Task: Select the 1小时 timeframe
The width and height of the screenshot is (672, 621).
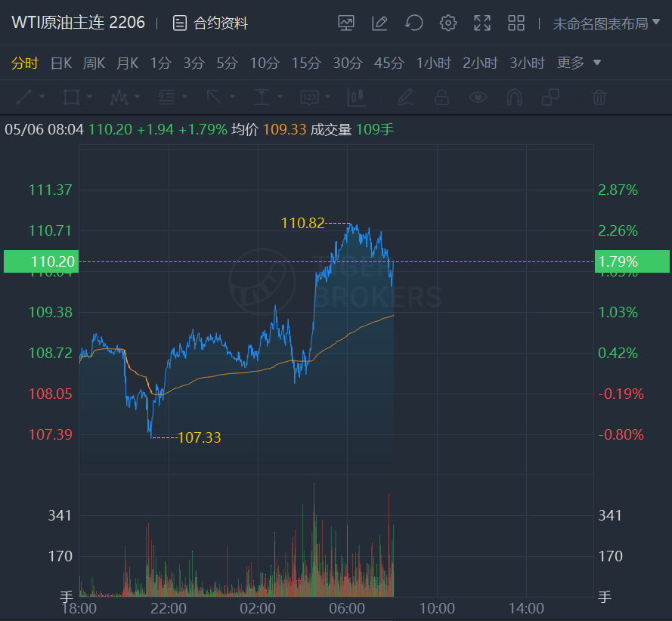Action: 434,63
